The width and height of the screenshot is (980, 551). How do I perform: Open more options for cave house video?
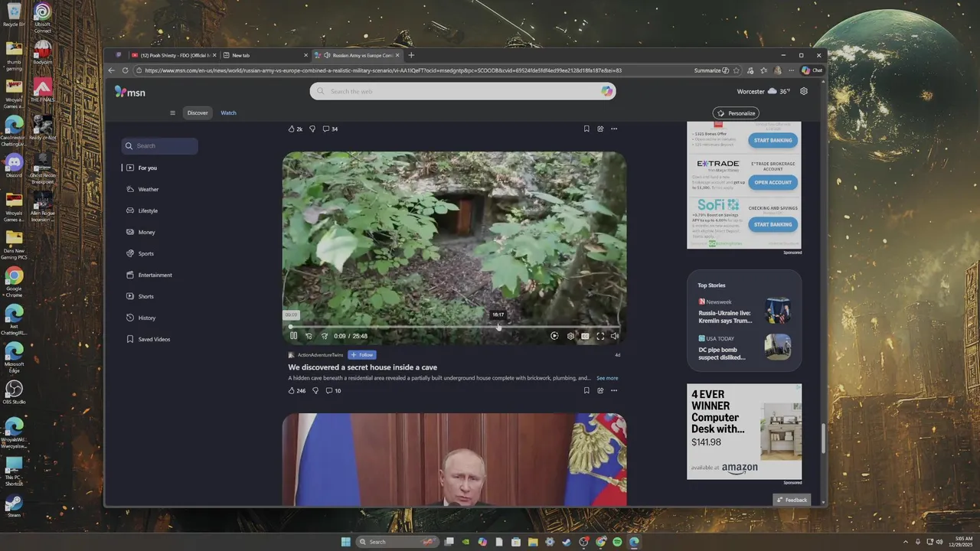click(614, 390)
